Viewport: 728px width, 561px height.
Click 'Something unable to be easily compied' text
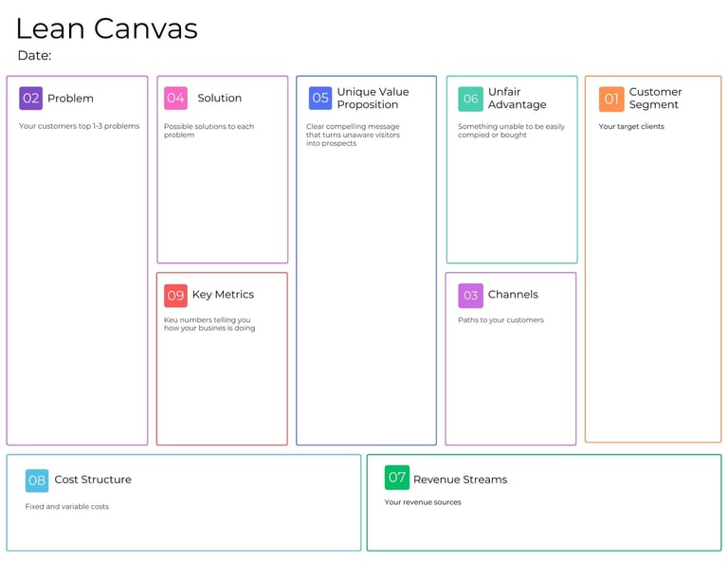511,131
